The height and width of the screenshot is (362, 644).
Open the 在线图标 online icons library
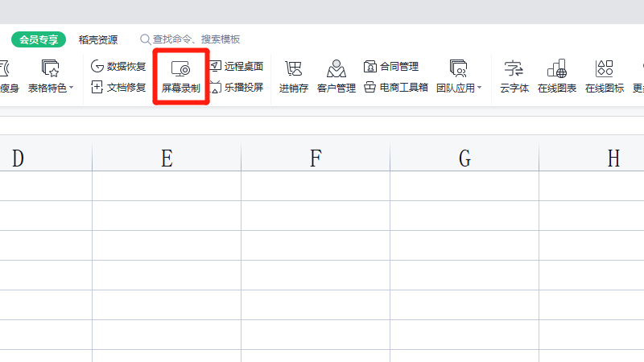click(605, 76)
